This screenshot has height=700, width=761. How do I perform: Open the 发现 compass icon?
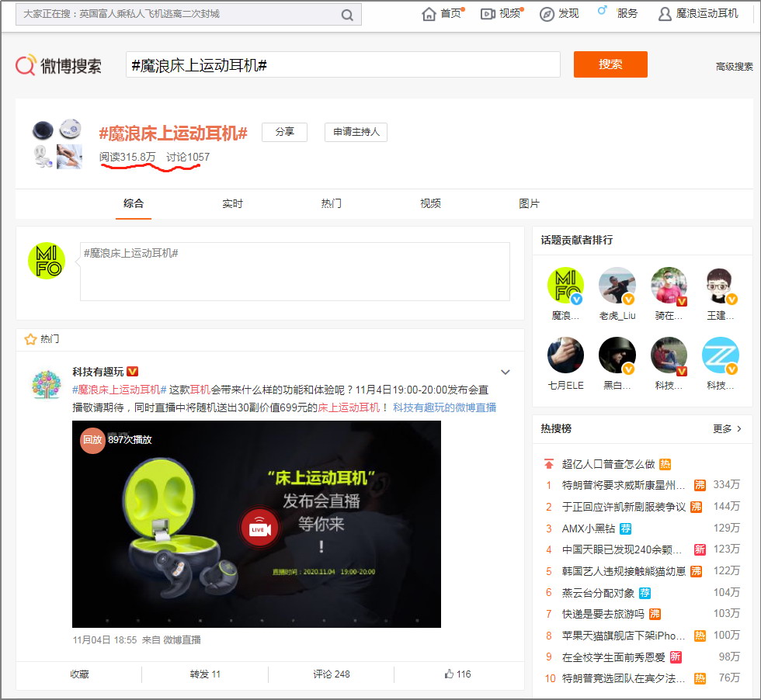[x=547, y=14]
